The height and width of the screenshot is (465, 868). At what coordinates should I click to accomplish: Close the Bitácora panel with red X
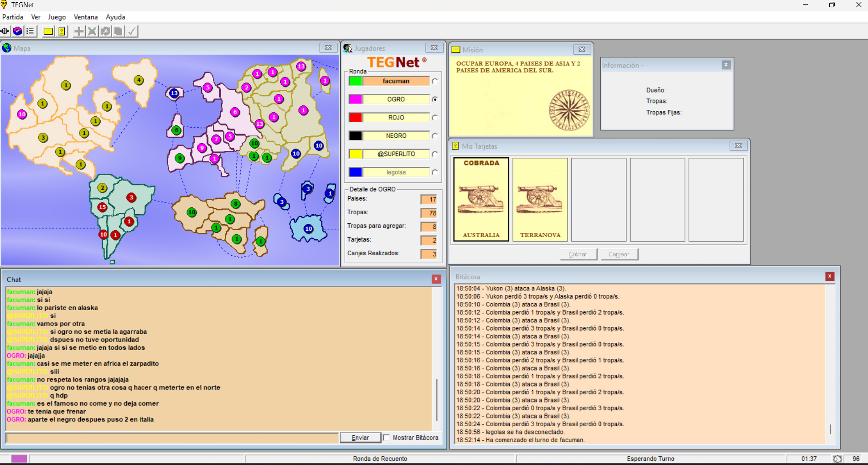point(830,276)
